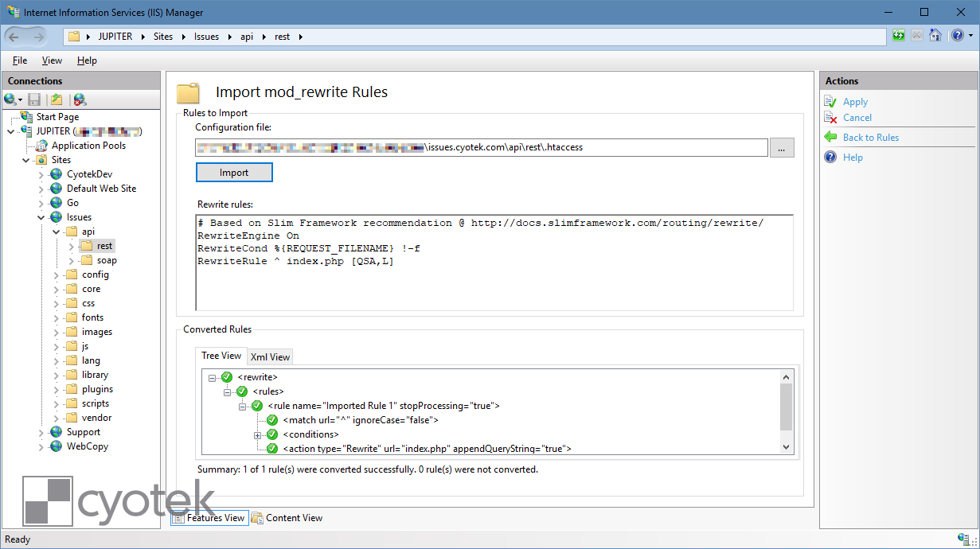Collapse the Sites node
Image resolution: width=980 pixels, height=549 pixels.
click(26, 160)
